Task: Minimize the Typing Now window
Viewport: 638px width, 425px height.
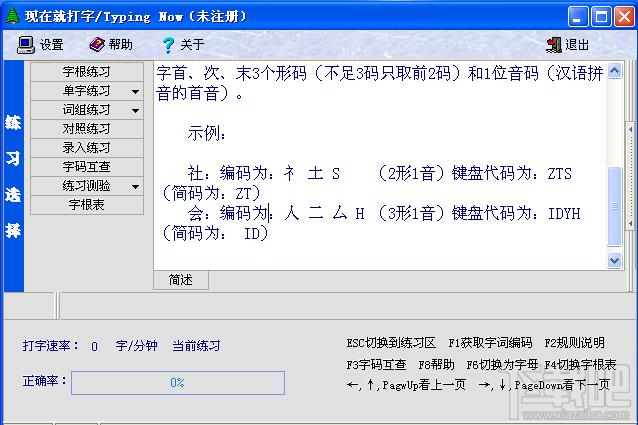Action: (x=578, y=17)
